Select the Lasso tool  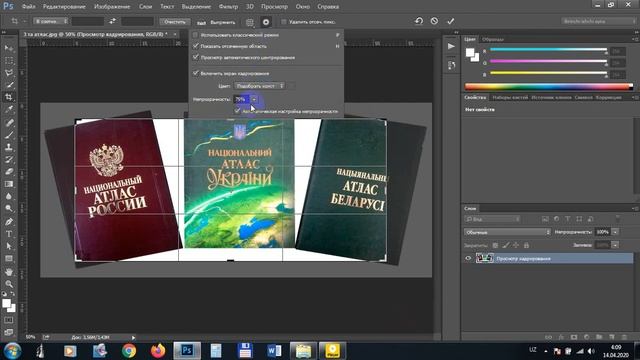pos(9,73)
